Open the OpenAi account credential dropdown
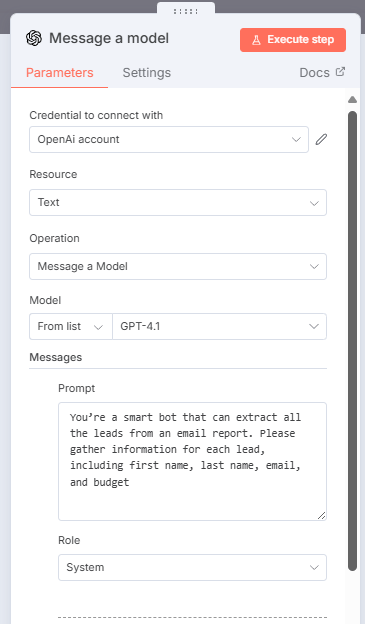 (x=169, y=139)
